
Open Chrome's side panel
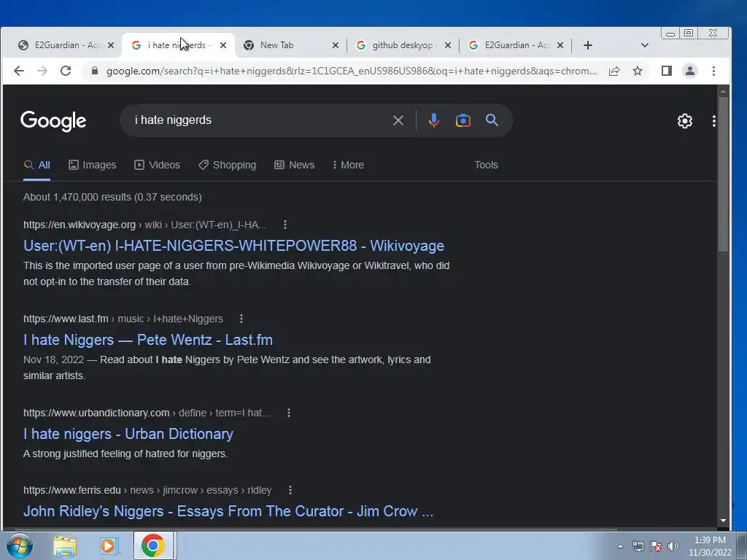(667, 71)
